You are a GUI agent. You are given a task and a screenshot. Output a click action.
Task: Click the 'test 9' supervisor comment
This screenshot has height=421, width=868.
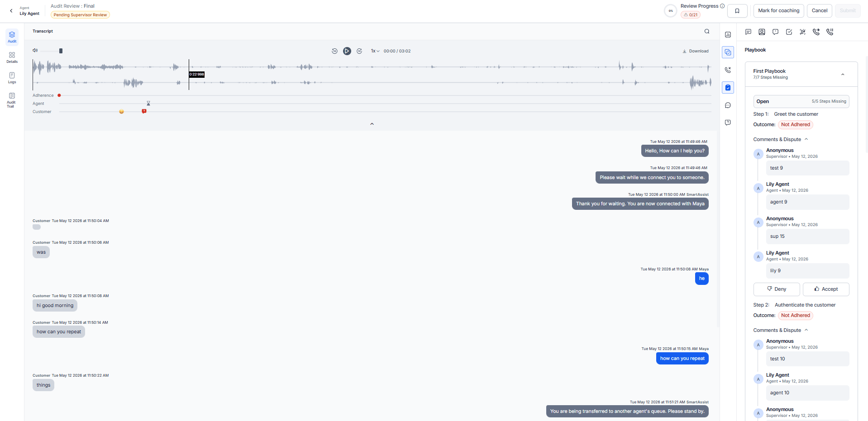pos(807,168)
